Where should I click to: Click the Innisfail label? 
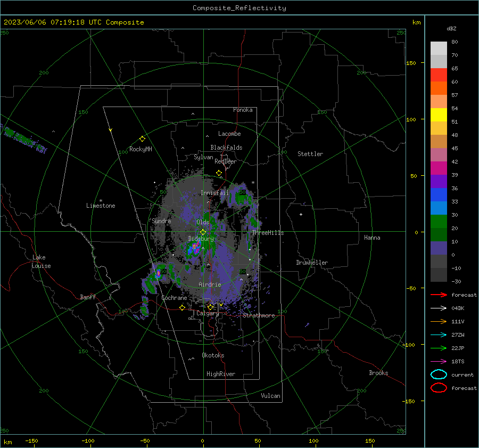pyautogui.click(x=214, y=193)
